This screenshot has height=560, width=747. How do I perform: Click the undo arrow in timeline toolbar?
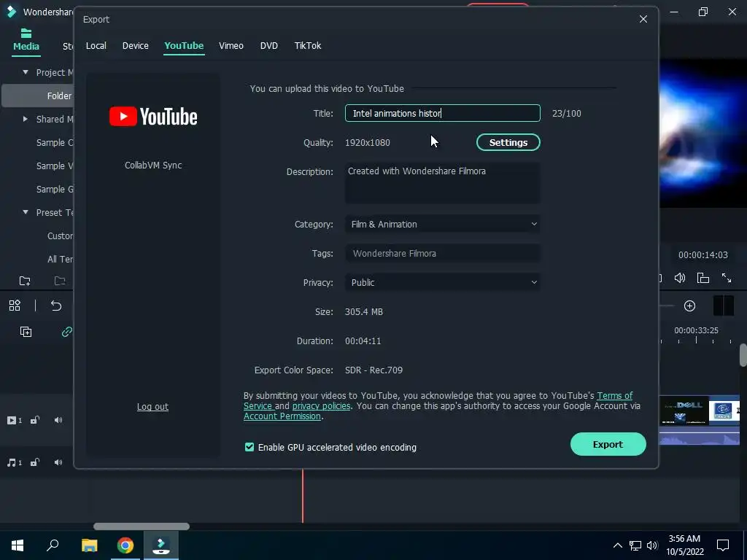[x=56, y=306]
